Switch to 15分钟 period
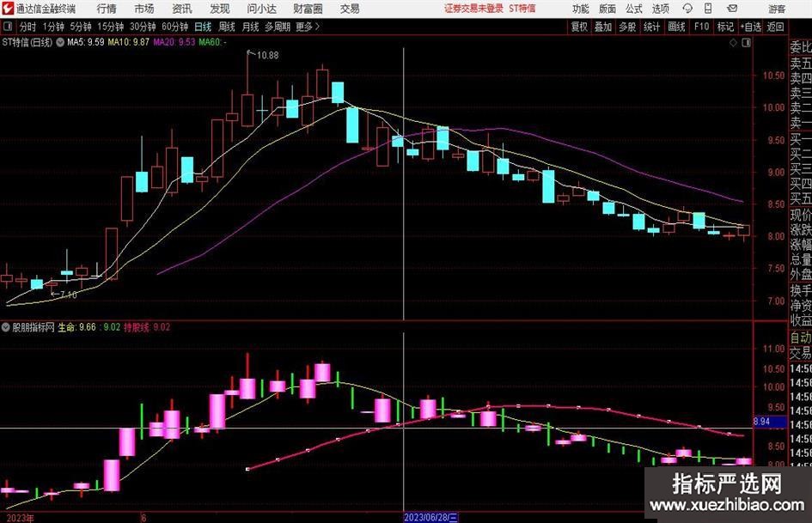This screenshot has height=523, width=812. tap(111, 27)
